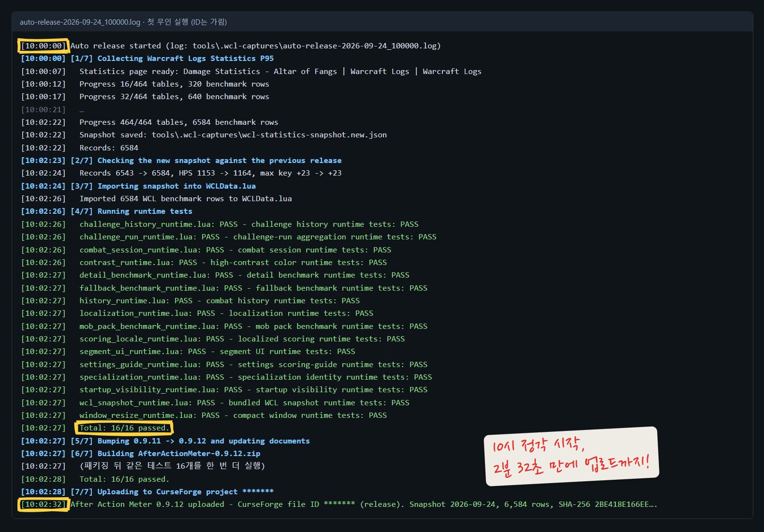Click wcl_snapshot_runtime.lua PASS line

coord(215,403)
